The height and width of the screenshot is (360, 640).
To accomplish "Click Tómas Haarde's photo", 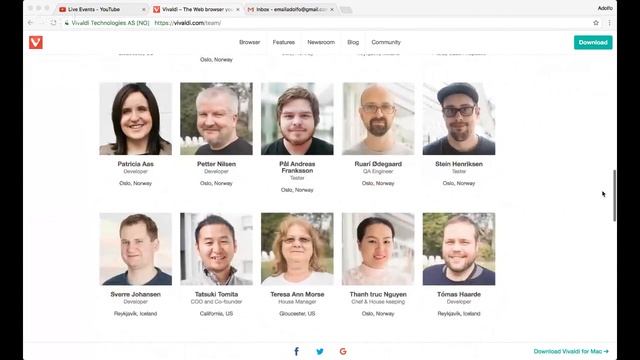I will pos(459,249).
